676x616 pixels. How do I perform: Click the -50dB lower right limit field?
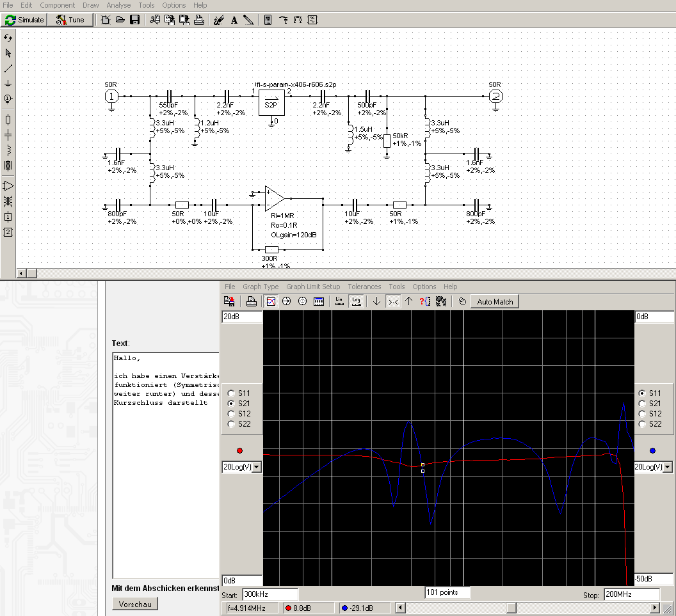[x=653, y=579]
